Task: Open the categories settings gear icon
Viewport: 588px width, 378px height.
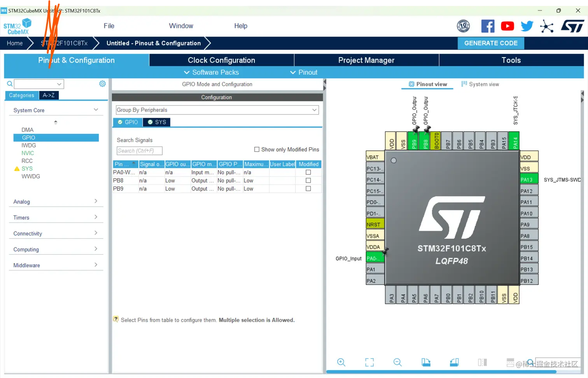Action: 102,84
